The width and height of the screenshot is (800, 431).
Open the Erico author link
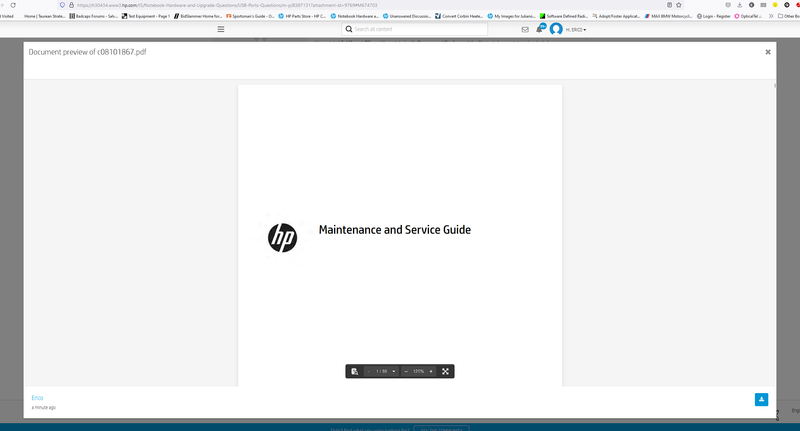click(x=37, y=398)
